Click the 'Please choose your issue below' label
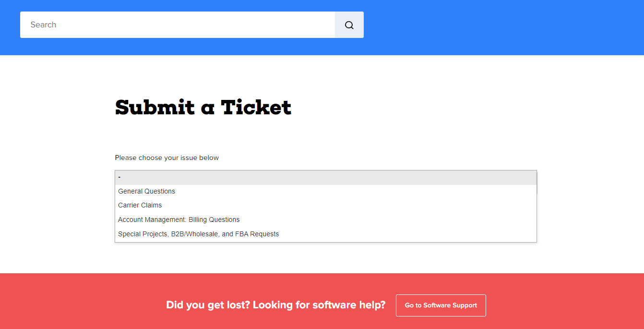Image resolution: width=644 pixels, height=329 pixels. coord(167,158)
